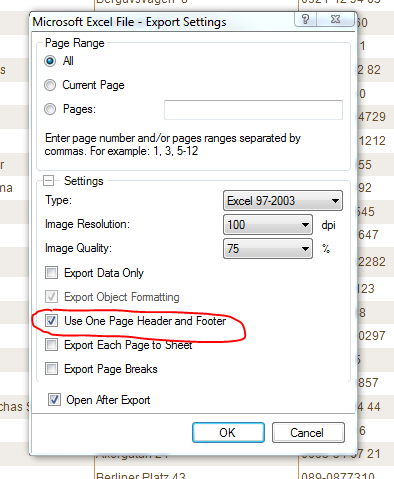This screenshot has width=394, height=479.
Task: Click the Pages range input field
Action: pyautogui.click(x=253, y=110)
